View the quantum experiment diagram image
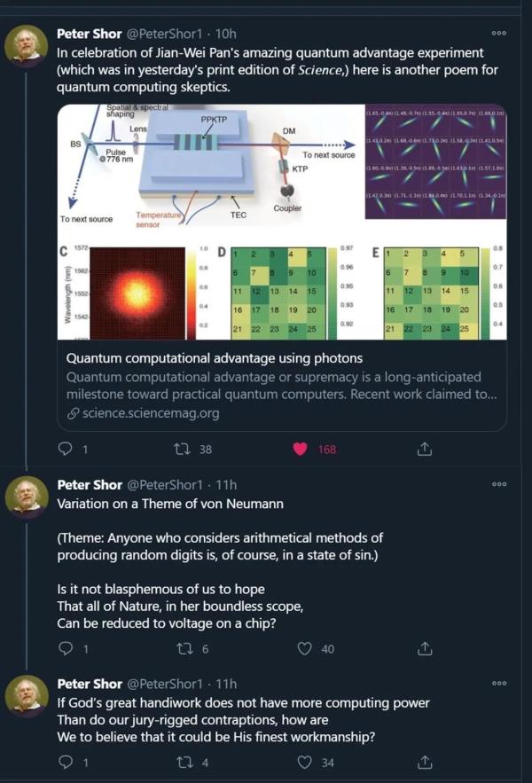Screen dimensions: 532x783 (282, 222)
